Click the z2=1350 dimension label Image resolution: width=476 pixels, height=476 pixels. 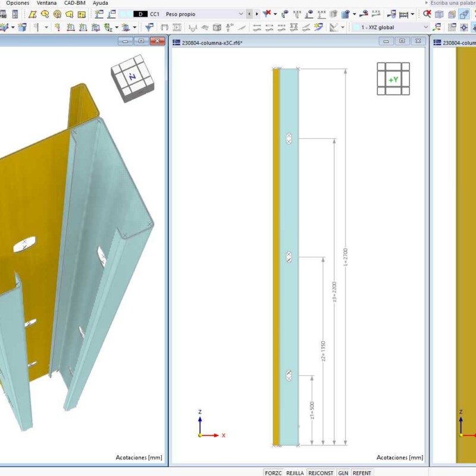coord(323,351)
